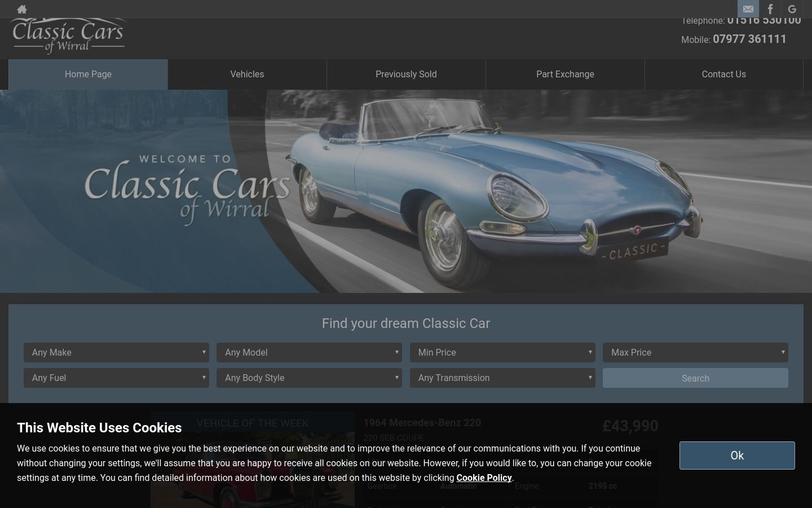Viewport: 812px width, 508px height.
Task: Click the £43,990 price text
Action: click(630, 426)
